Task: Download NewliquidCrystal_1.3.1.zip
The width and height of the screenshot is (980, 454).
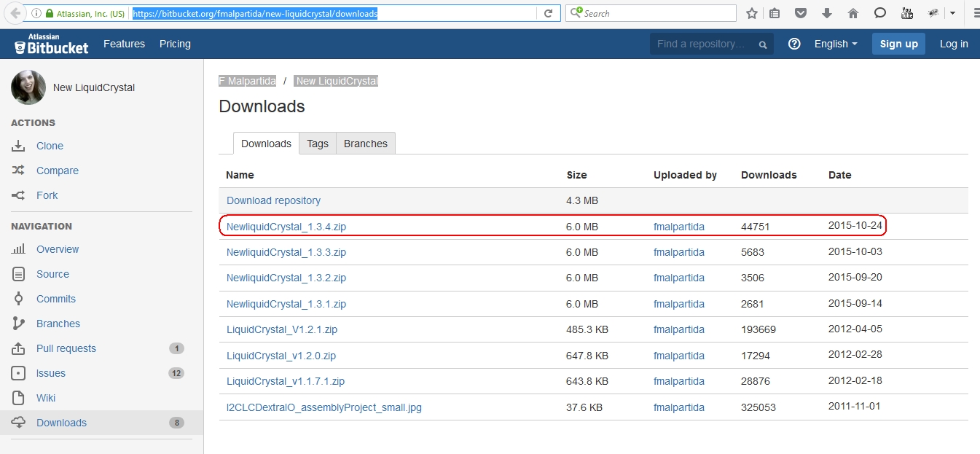Action: [x=286, y=304]
